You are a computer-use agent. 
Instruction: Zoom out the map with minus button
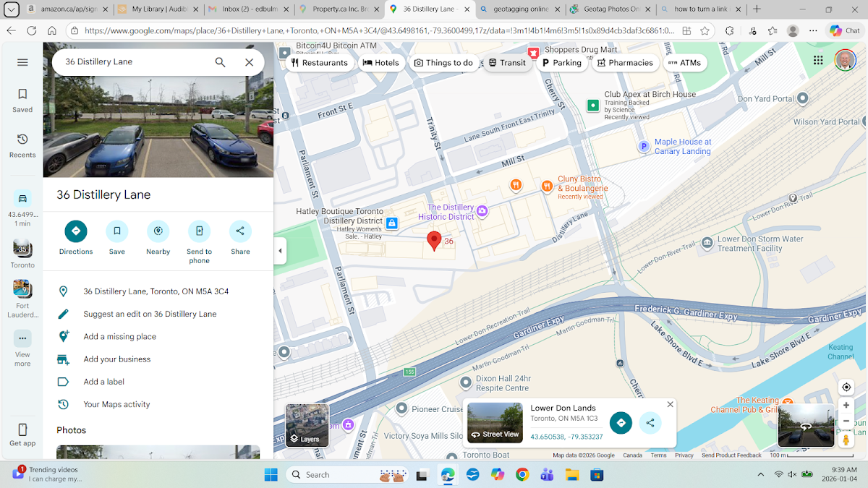[x=846, y=421]
